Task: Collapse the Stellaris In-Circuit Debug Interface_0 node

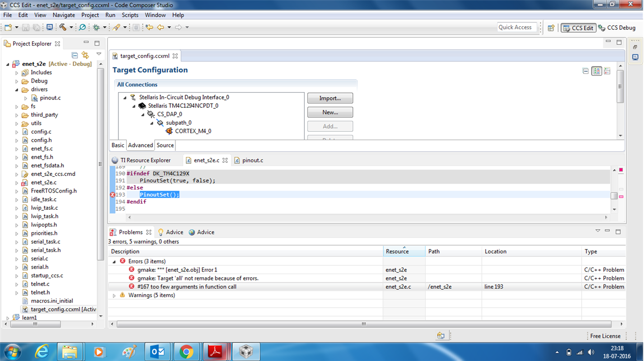Action: click(125, 97)
